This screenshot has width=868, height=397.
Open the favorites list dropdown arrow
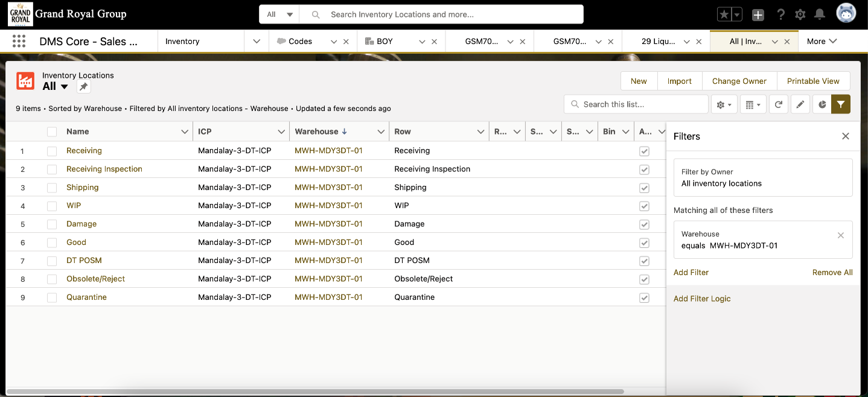[x=738, y=14]
